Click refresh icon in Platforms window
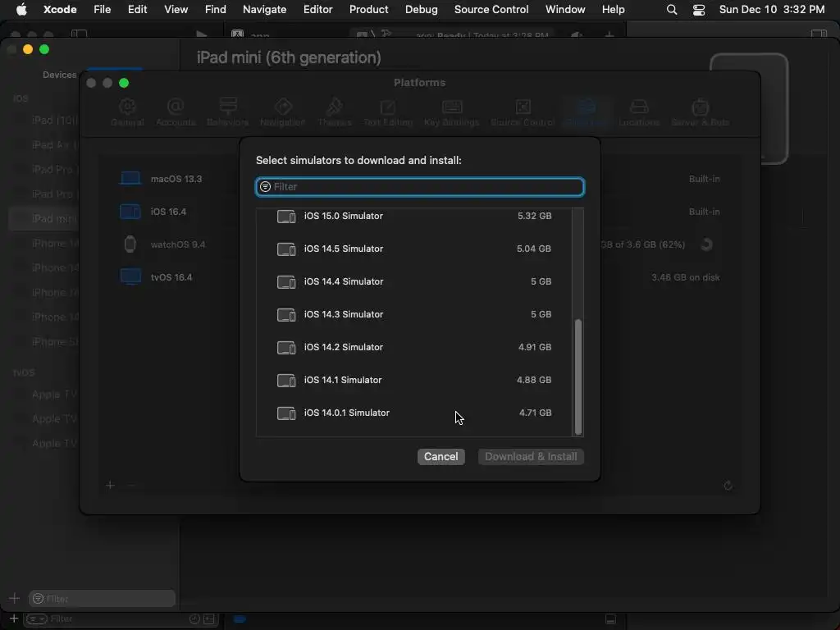840x630 pixels. click(x=728, y=486)
